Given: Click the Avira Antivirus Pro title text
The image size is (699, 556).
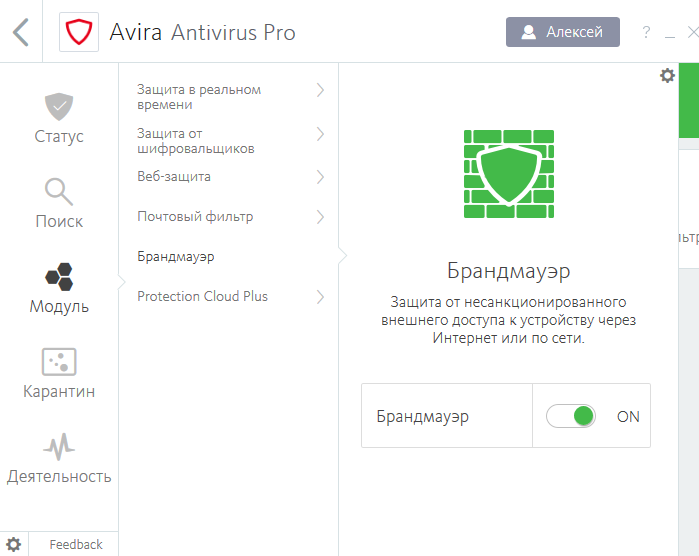Looking at the screenshot, I should [202, 33].
